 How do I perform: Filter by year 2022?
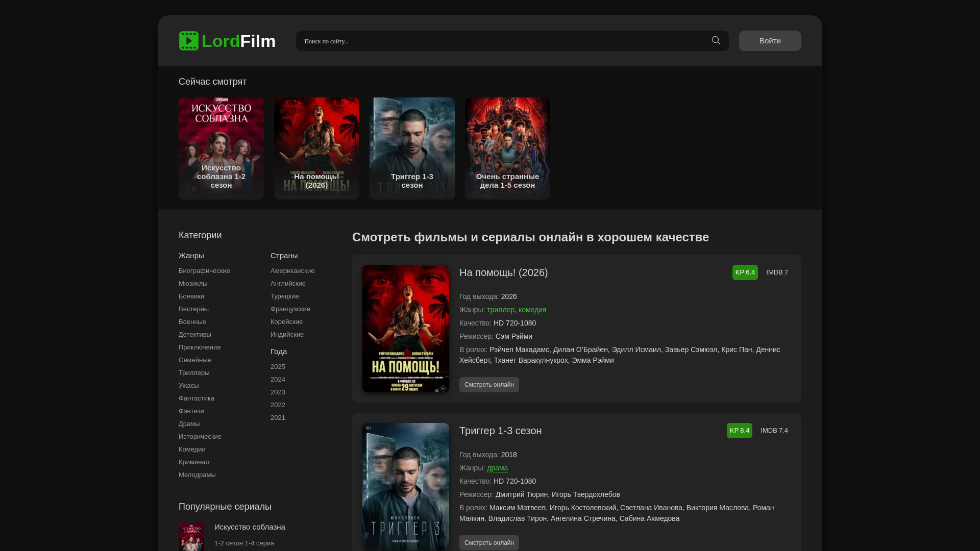[x=278, y=405]
